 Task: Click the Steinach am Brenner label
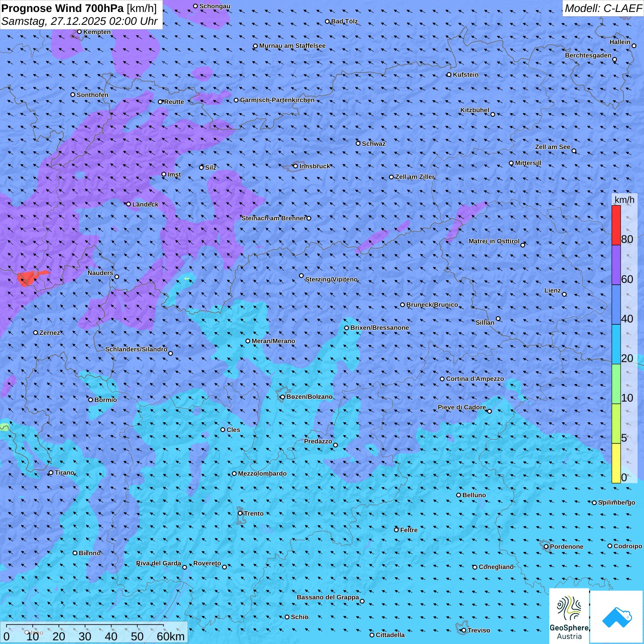pos(274,218)
